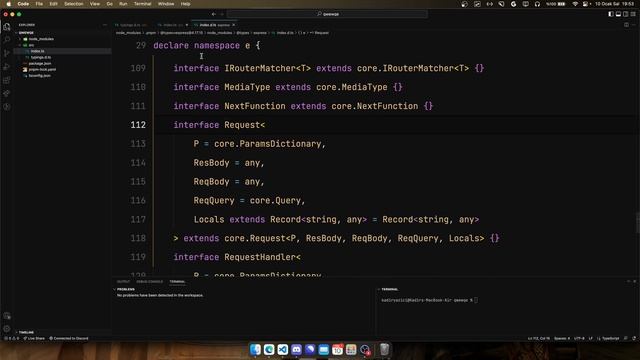The image size is (640, 360).
Task: Click the Apple menu icon
Action: pos(9,4)
